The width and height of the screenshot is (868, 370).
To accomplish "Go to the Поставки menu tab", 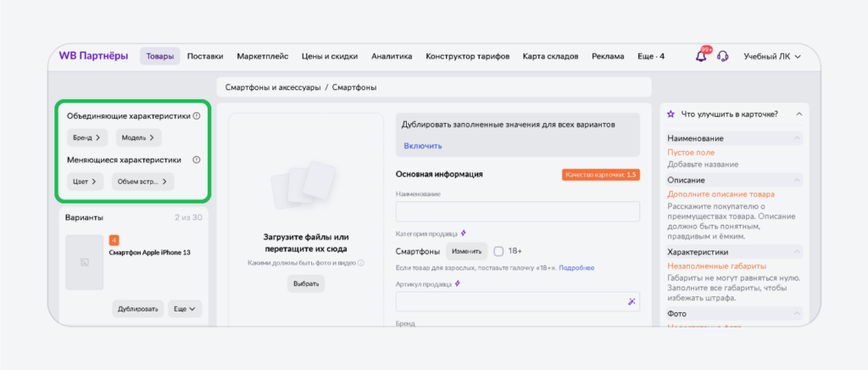I will (205, 57).
